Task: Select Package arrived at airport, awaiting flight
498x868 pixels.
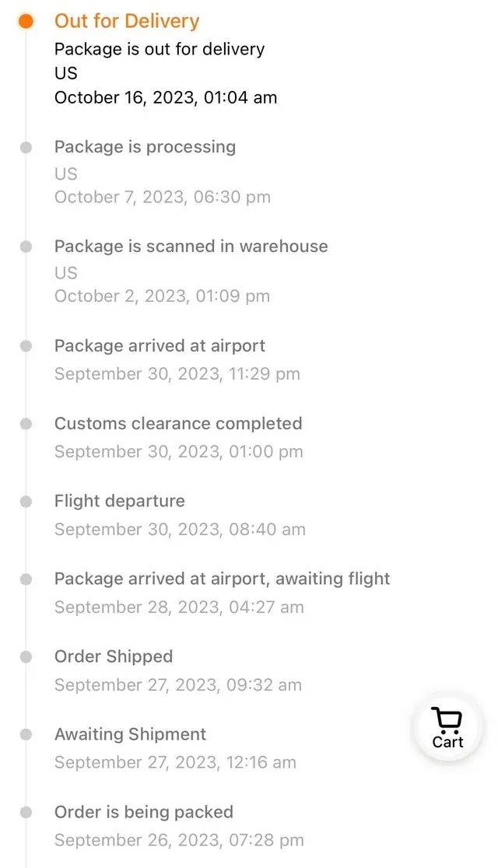Action: [222, 579]
